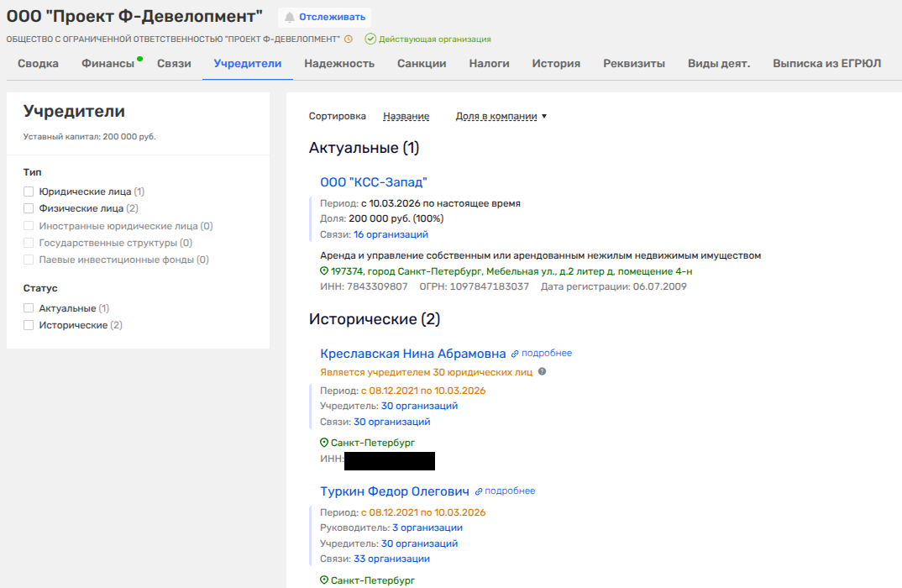Click the bell icon next to Отслеживать
902x588 pixels.
tap(290, 17)
